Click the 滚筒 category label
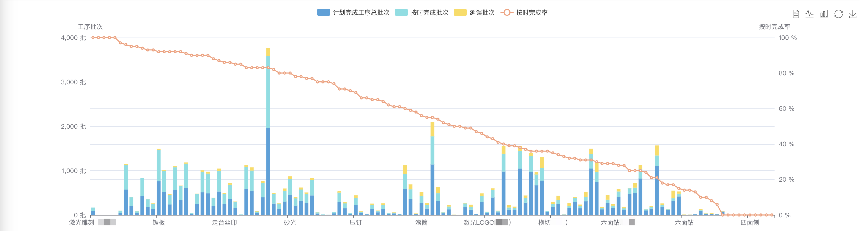868x231 pixels. click(422, 223)
